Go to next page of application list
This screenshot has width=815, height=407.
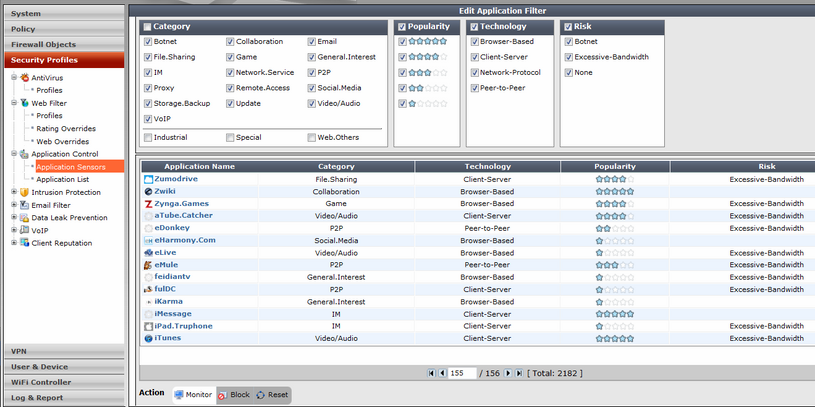508,373
